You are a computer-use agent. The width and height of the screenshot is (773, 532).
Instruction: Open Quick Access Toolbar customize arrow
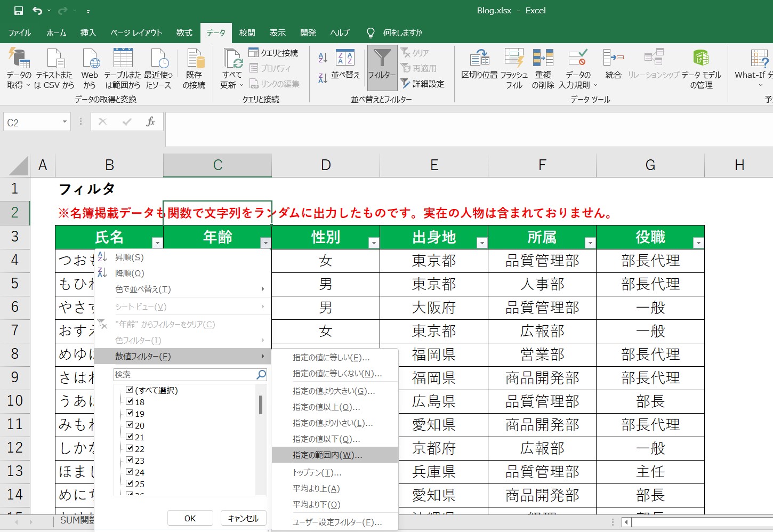click(x=88, y=11)
